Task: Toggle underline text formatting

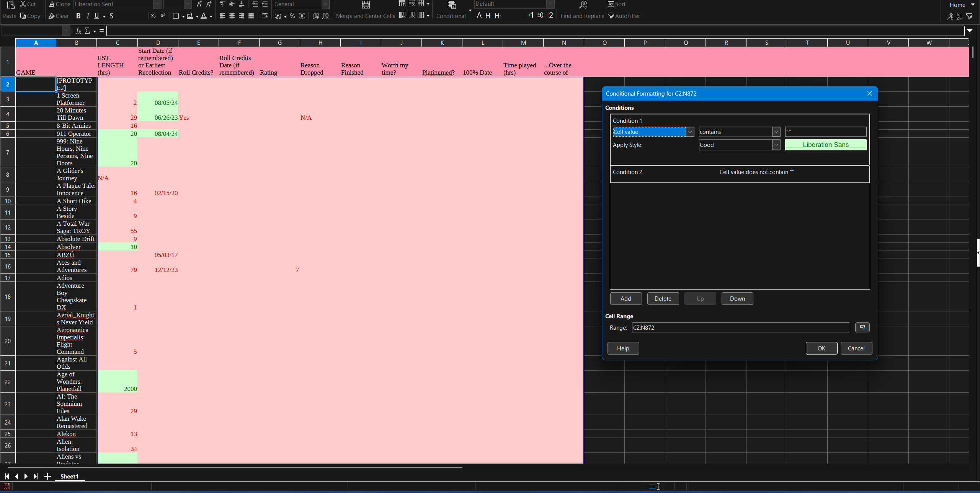Action: (96, 16)
